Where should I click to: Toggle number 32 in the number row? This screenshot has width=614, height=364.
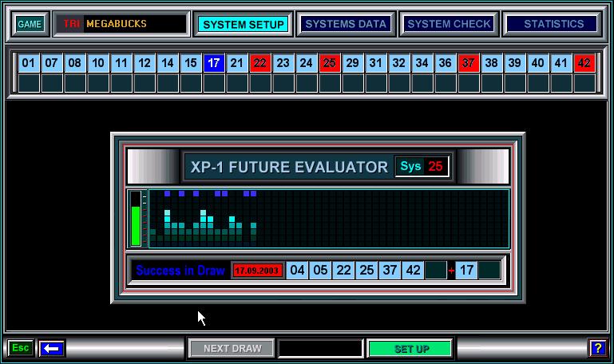point(398,62)
